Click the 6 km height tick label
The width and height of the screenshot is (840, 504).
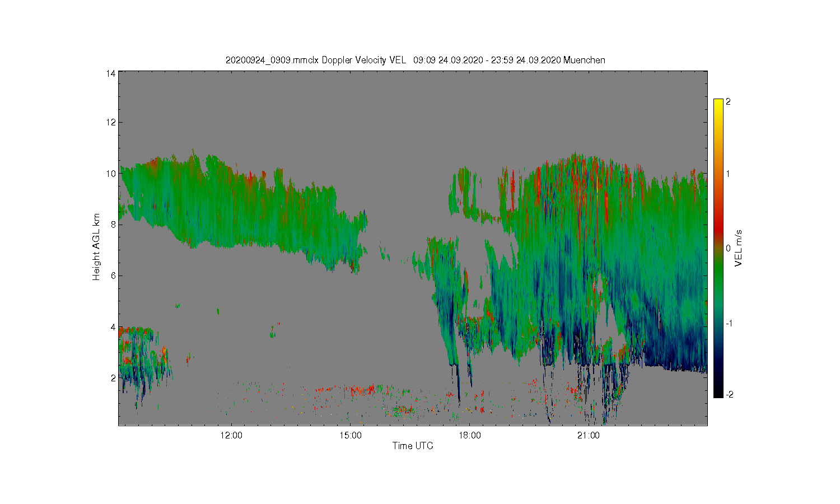pos(113,276)
